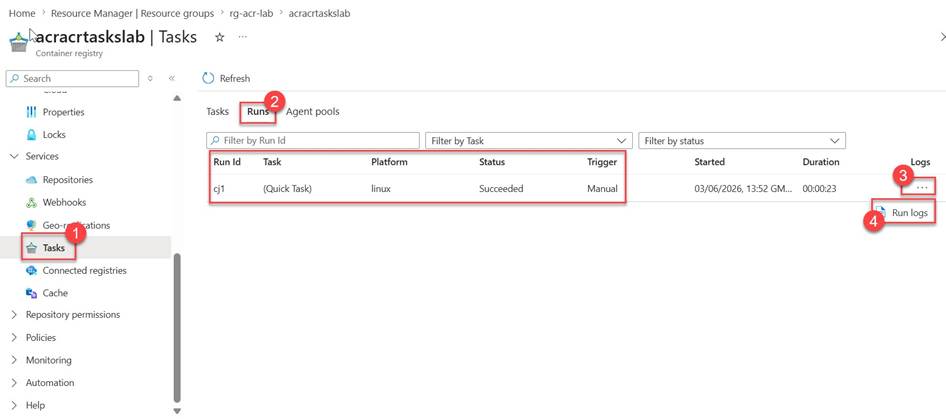Click the Locks padlock icon
The image size is (946, 419).
[x=31, y=135]
